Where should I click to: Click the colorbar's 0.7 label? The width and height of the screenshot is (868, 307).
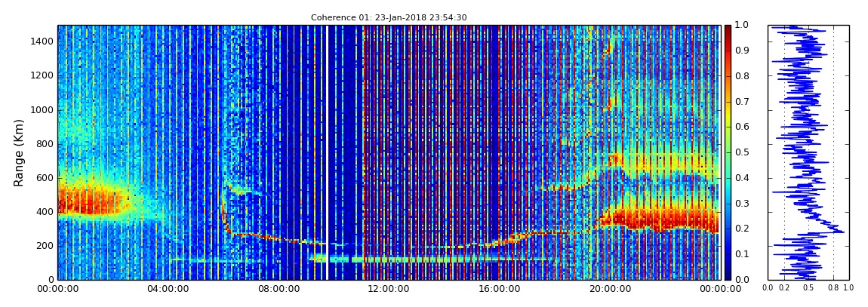coord(741,102)
